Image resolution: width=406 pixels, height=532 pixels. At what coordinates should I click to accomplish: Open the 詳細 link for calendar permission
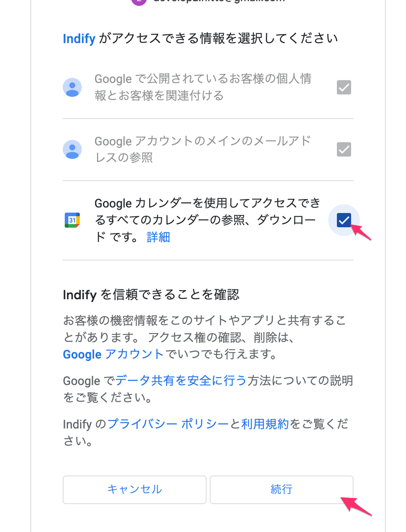click(x=158, y=237)
